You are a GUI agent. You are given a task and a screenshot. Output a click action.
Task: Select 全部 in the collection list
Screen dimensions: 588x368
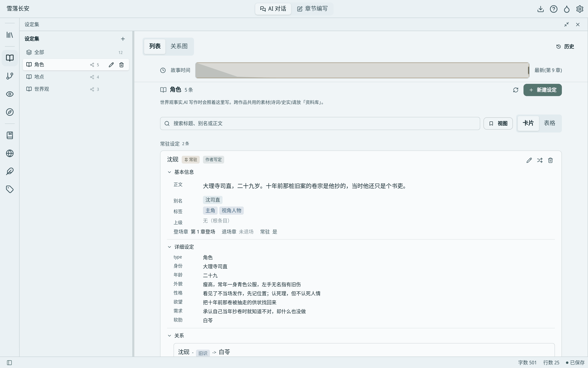click(76, 52)
